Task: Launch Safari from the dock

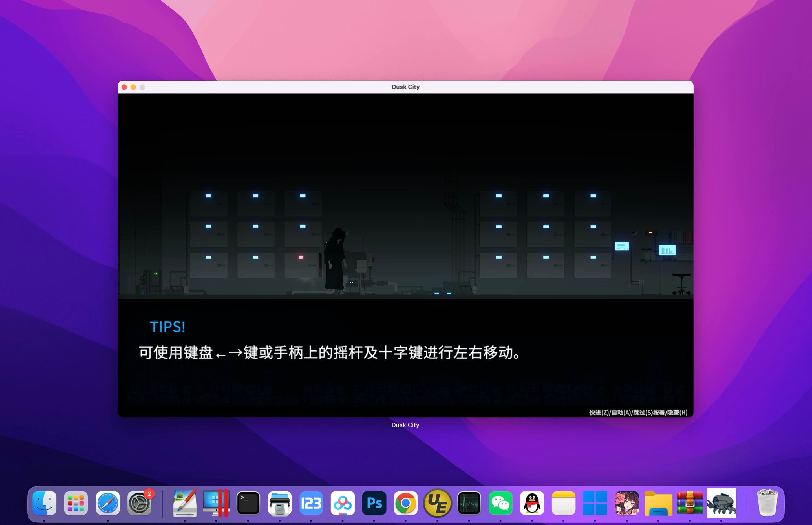Action: (107, 503)
